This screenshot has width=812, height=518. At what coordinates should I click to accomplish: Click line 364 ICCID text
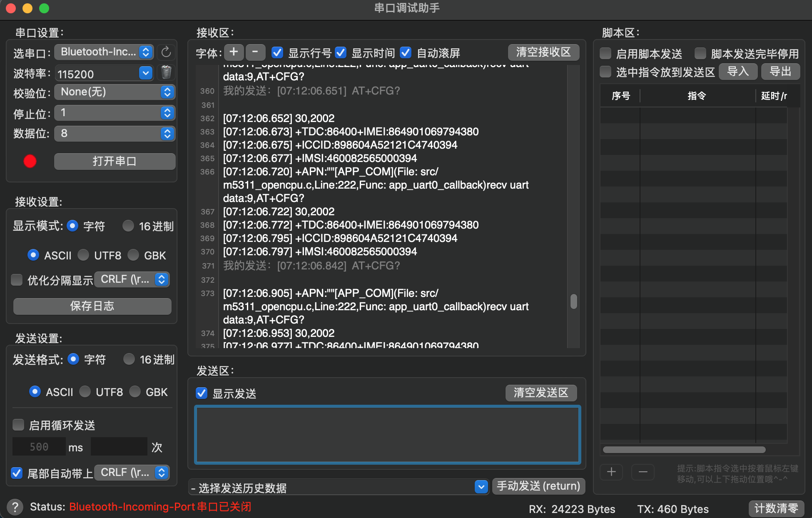(x=340, y=145)
